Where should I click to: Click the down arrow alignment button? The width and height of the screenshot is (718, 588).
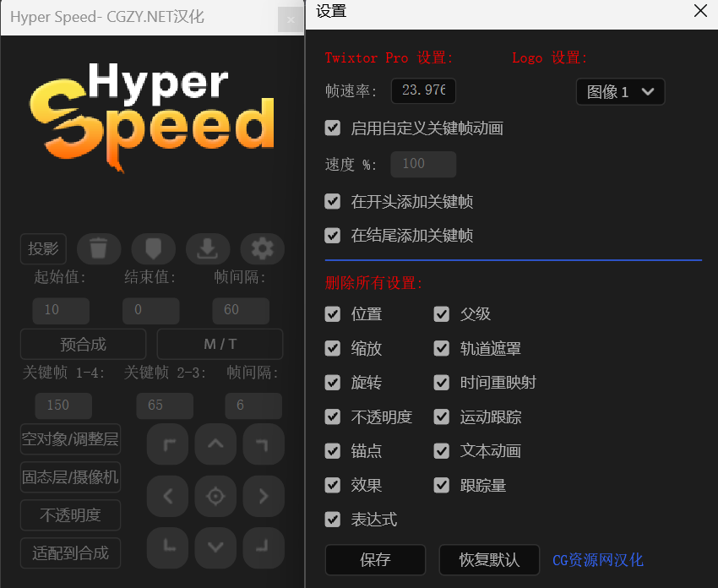pyautogui.click(x=215, y=547)
